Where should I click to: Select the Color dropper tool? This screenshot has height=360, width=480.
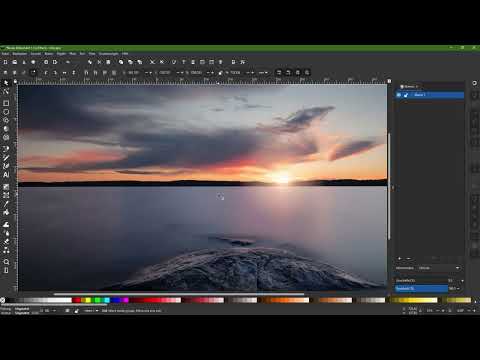coord(6,203)
